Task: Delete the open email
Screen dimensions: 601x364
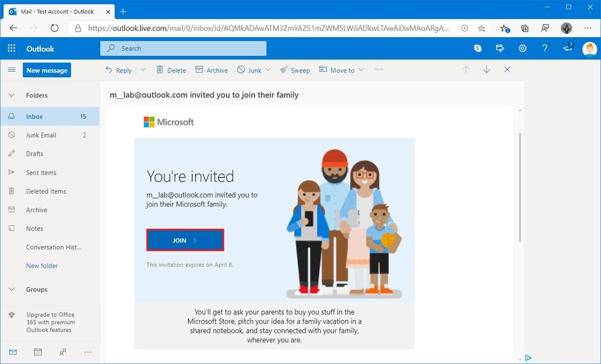Action: pos(170,70)
